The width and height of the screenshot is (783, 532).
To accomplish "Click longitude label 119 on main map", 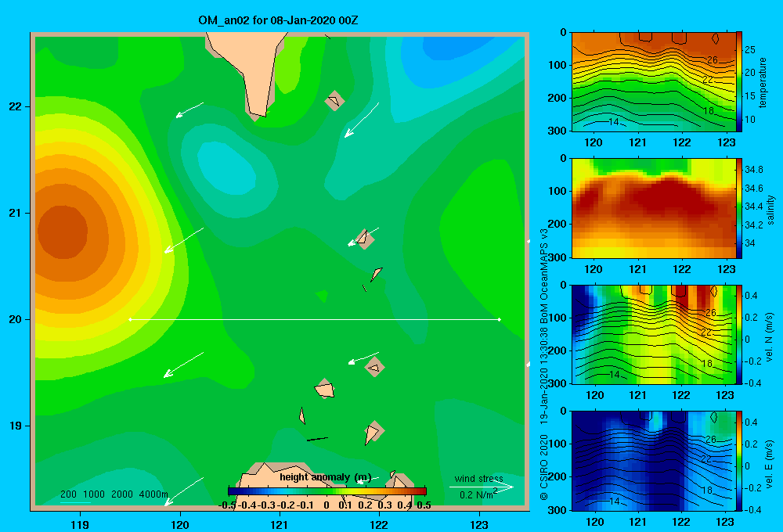I will point(81,524).
